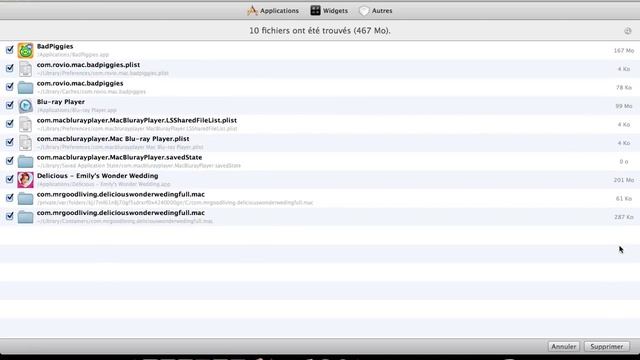The image size is (640, 360).
Task: Toggle checkbox for com.rovio.mac.badpiggies folder
Action: pyautogui.click(x=10, y=87)
